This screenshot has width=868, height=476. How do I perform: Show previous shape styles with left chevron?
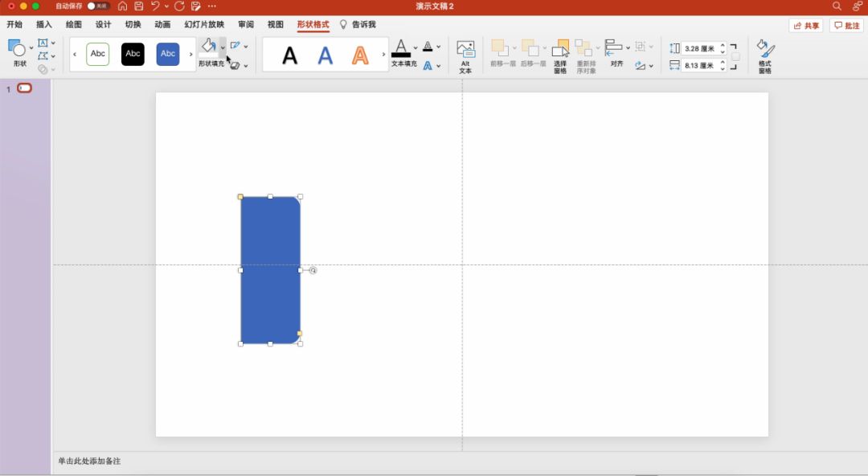pos(75,54)
